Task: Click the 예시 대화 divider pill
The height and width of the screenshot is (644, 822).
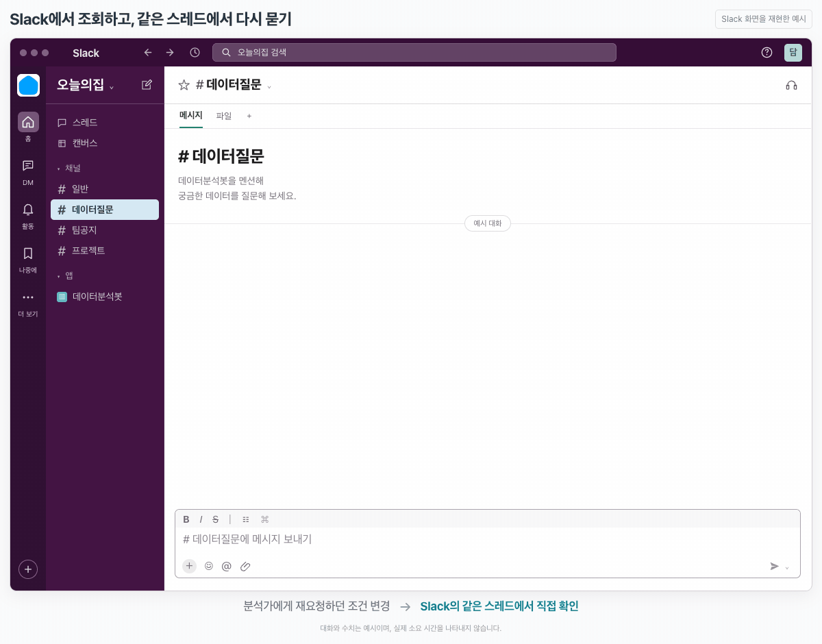Action: (488, 223)
